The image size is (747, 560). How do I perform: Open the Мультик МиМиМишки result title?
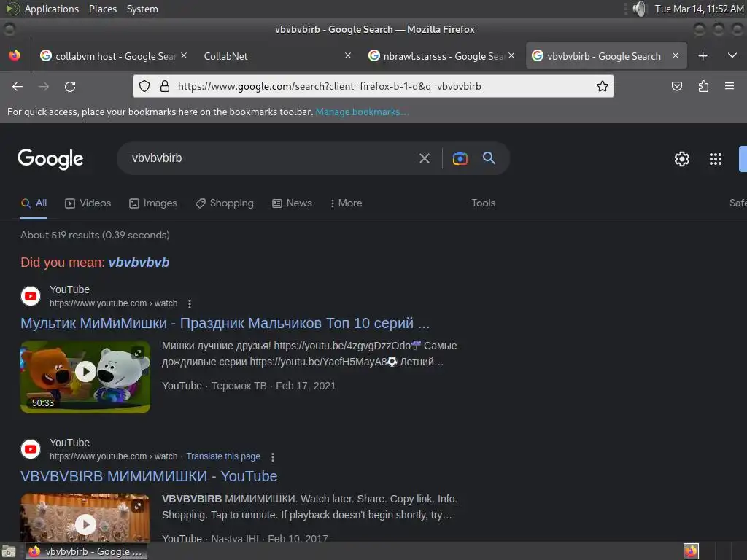[x=225, y=323]
